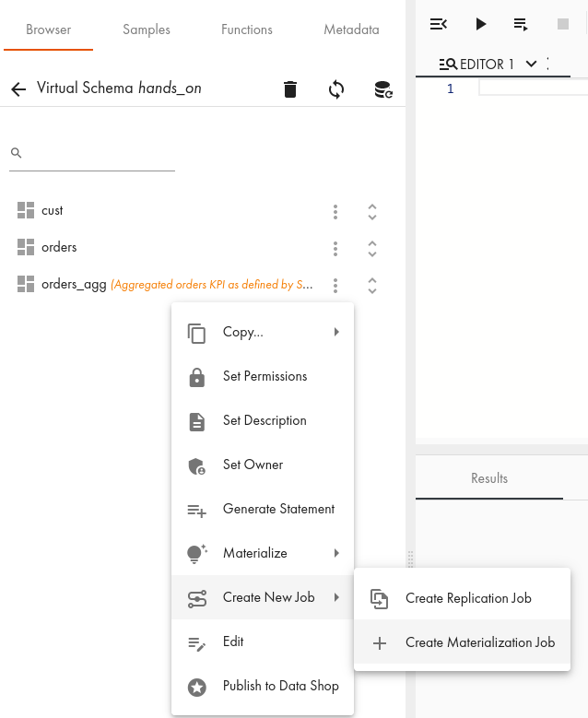Image resolution: width=588 pixels, height=718 pixels.
Task: Click the back arrow beside Virtual Schema
Action: coord(18,89)
